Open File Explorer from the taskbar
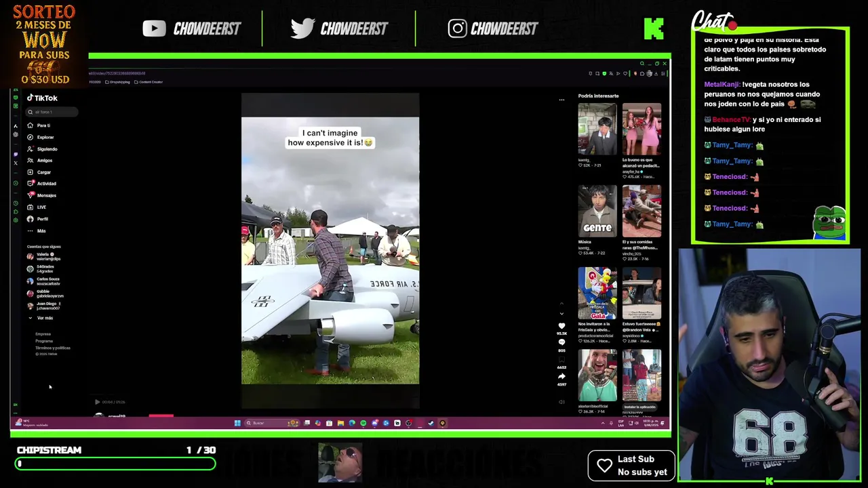868x488 pixels. point(340,423)
